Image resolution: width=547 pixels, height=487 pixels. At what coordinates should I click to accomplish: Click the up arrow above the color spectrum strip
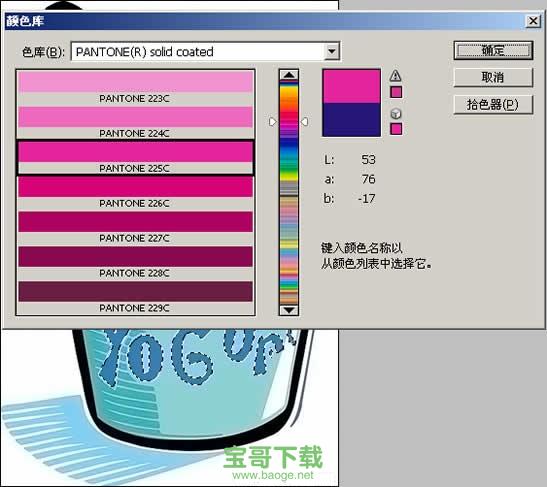(289, 75)
